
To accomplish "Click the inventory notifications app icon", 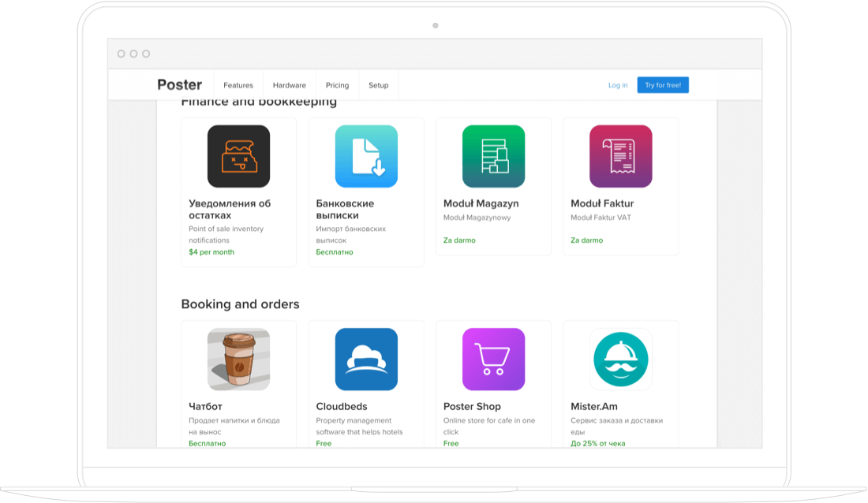I will pos(238,156).
